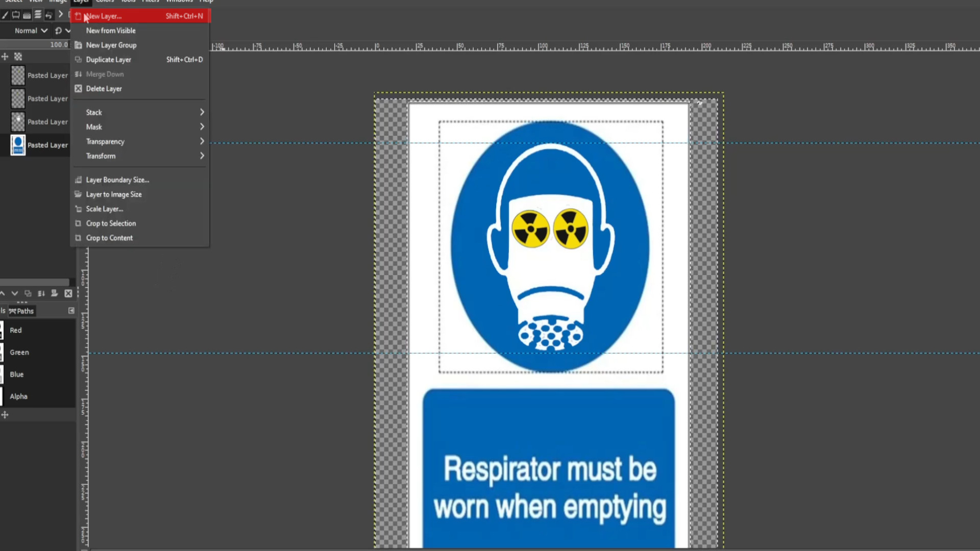Click the blue sign layer thumbnail

click(x=18, y=145)
